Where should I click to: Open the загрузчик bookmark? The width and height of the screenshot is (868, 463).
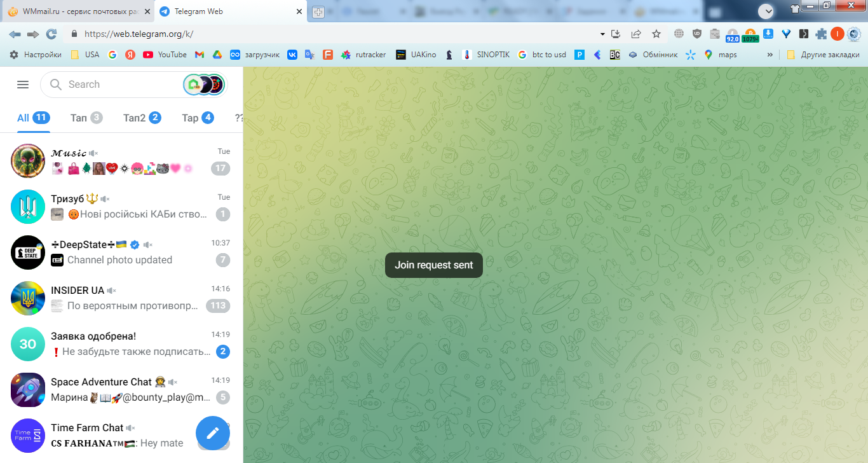[255, 55]
